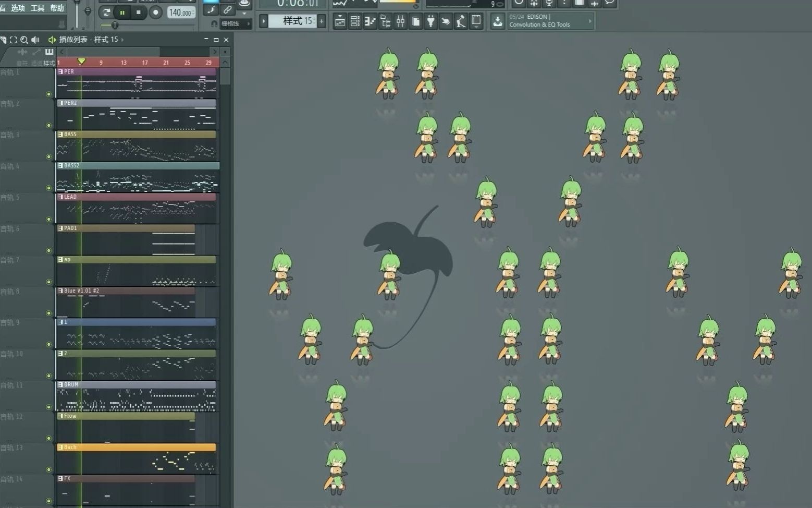Toggle pattern/song mode loop button

pyautogui.click(x=106, y=12)
